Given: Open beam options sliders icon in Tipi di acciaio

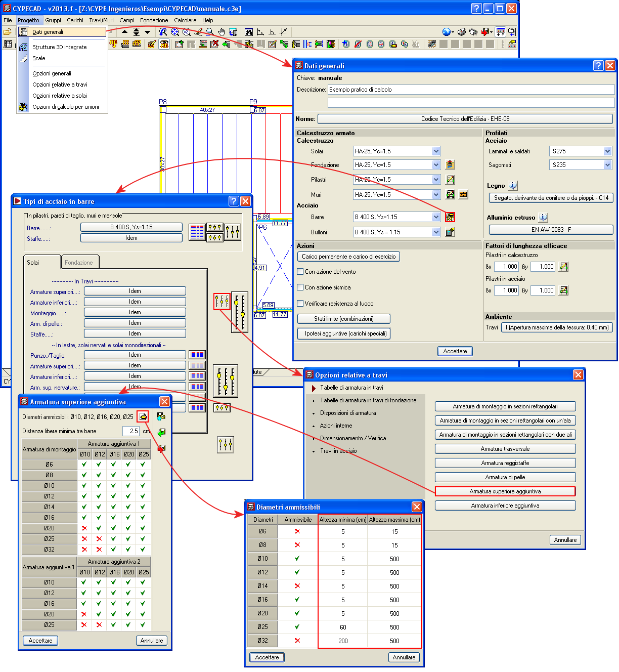Looking at the screenshot, I should 222,302.
